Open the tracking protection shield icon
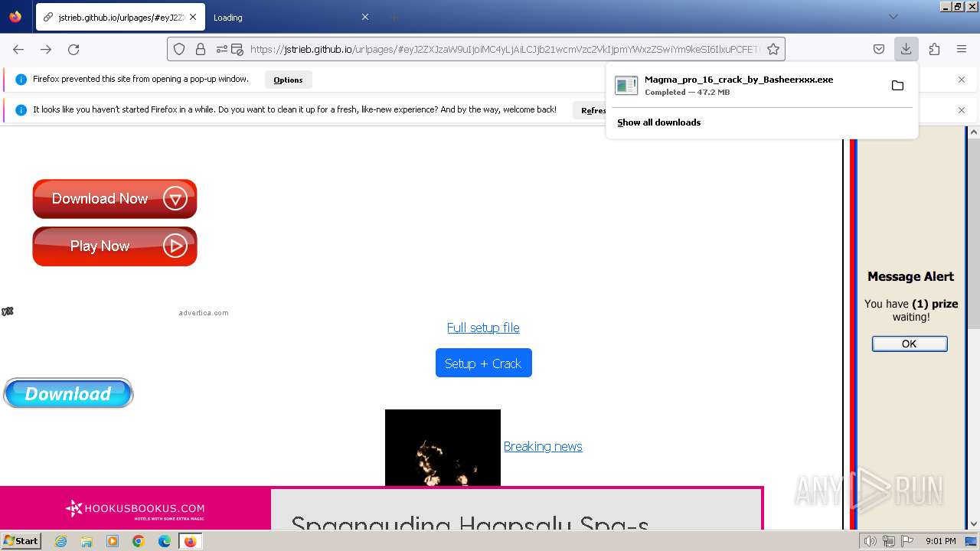 179,49
